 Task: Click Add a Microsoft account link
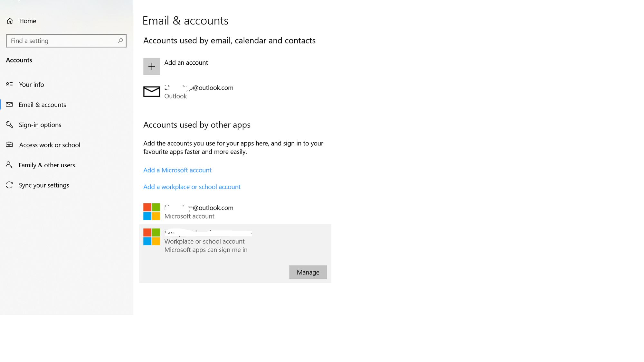click(x=177, y=170)
